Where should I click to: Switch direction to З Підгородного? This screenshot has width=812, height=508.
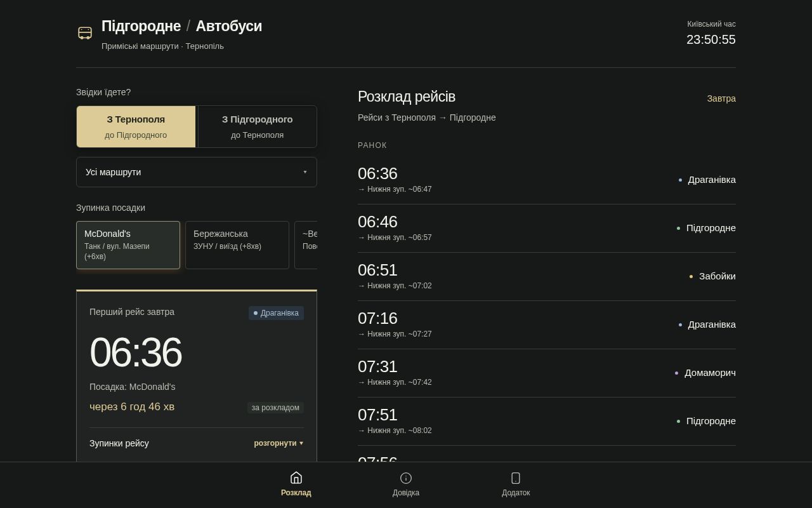pyautogui.click(x=258, y=126)
